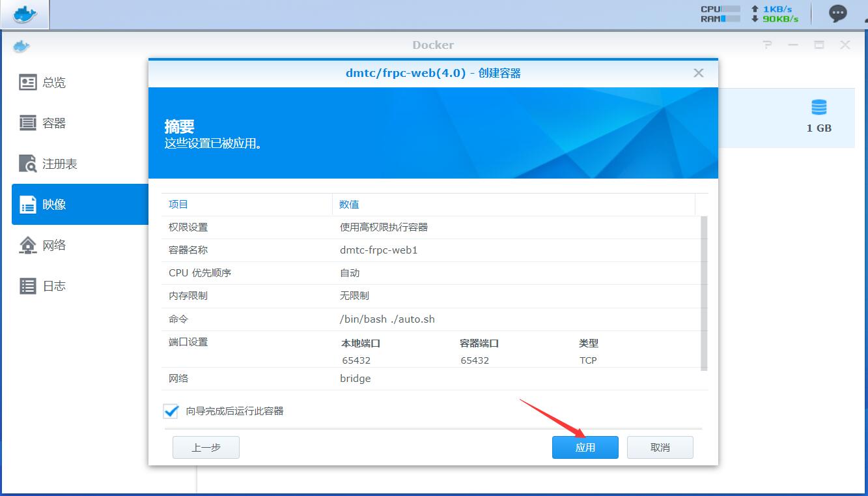Select the 端口设置 row label

pyautogui.click(x=188, y=342)
